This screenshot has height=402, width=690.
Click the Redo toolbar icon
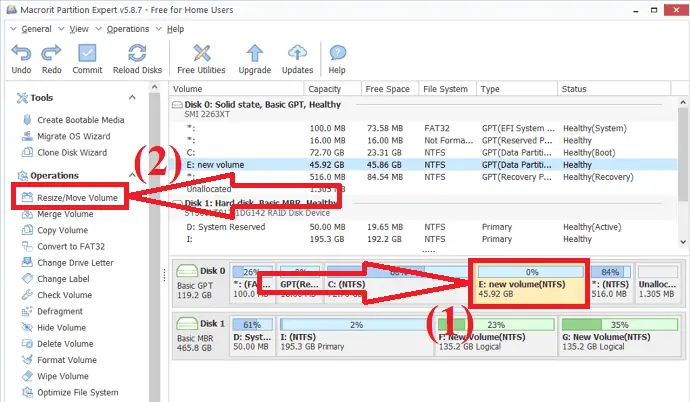coord(51,53)
